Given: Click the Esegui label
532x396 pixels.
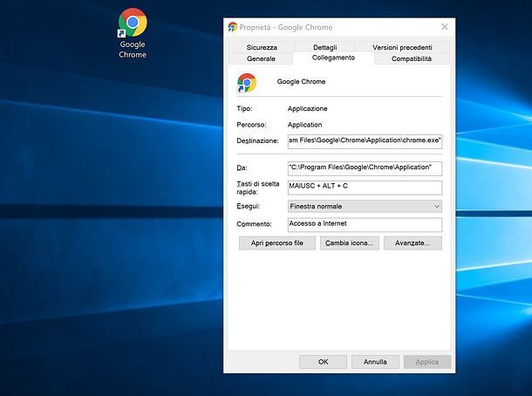Looking at the screenshot, I should click(x=249, y=206).
